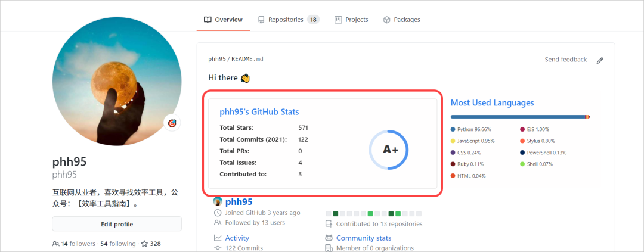Open the Projects tab
The image size is (644, 252).
point(351,20)
